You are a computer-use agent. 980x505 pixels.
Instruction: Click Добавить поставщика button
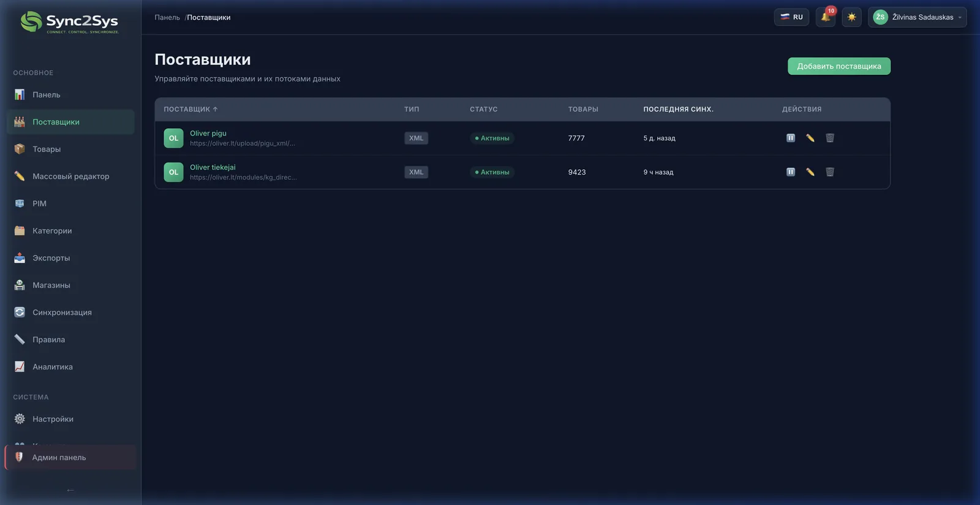tap(839, 66)
